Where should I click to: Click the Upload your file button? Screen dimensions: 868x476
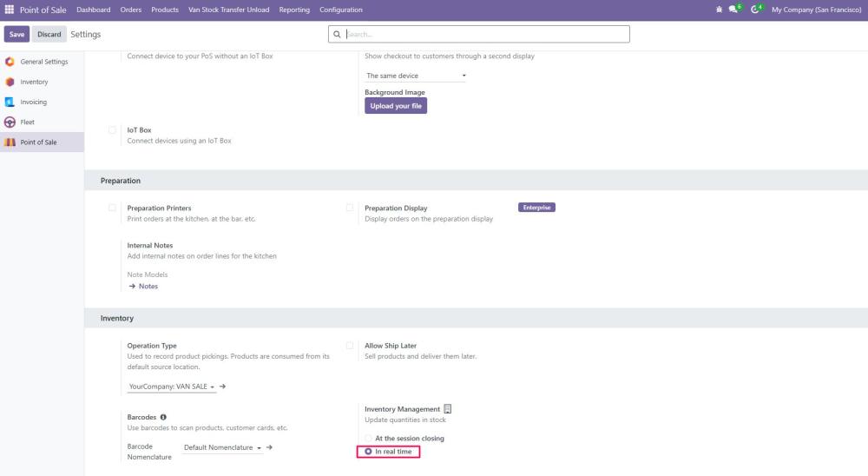[396, 106]
